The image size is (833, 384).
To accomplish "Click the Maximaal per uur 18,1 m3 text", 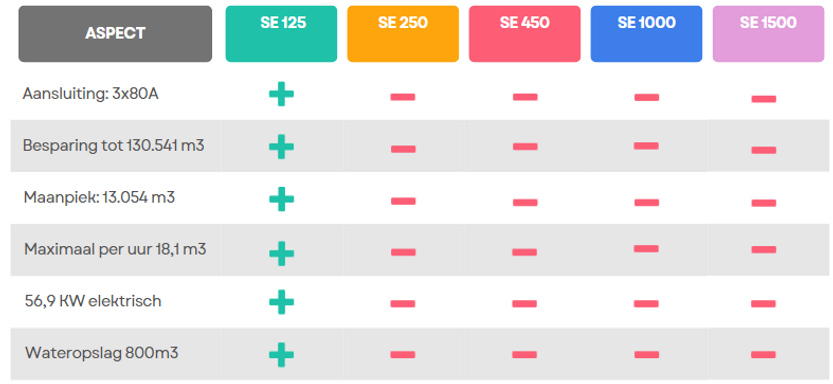I will [115, 249].
